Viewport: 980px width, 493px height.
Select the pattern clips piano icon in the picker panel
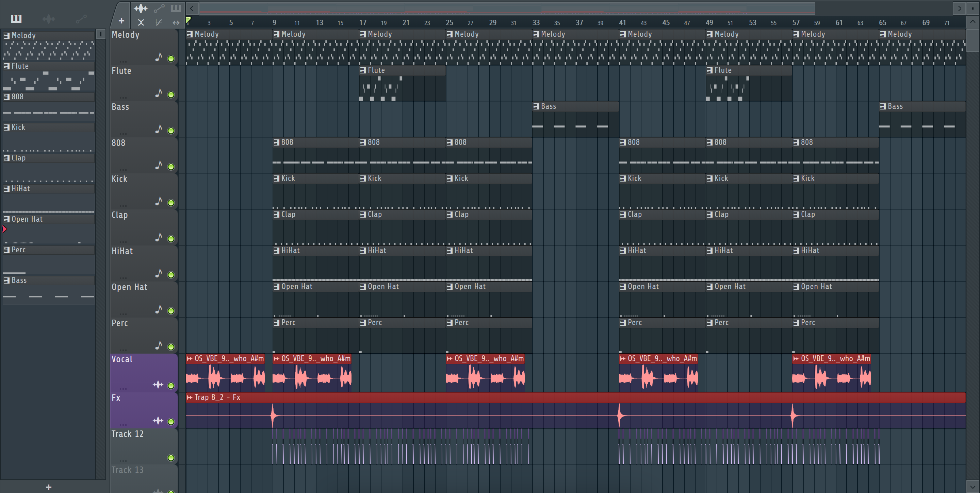(x=16, y=19)
